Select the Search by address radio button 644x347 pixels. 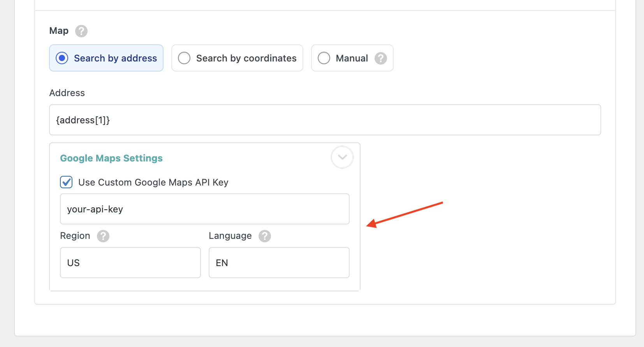tap(62, 58)
